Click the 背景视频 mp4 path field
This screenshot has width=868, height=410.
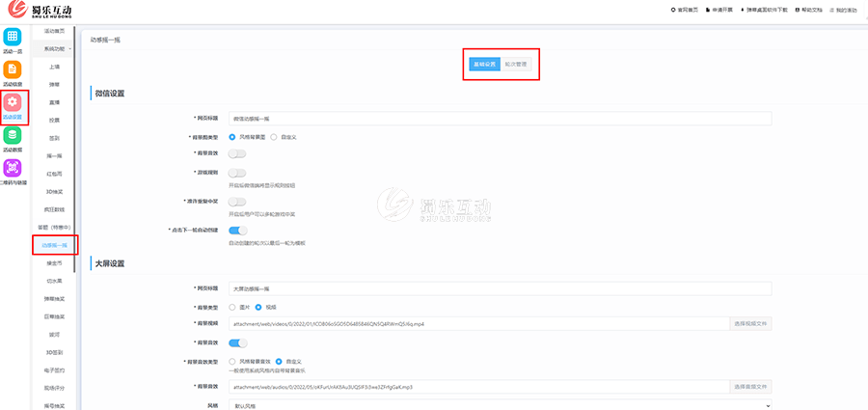pos(479,323)
